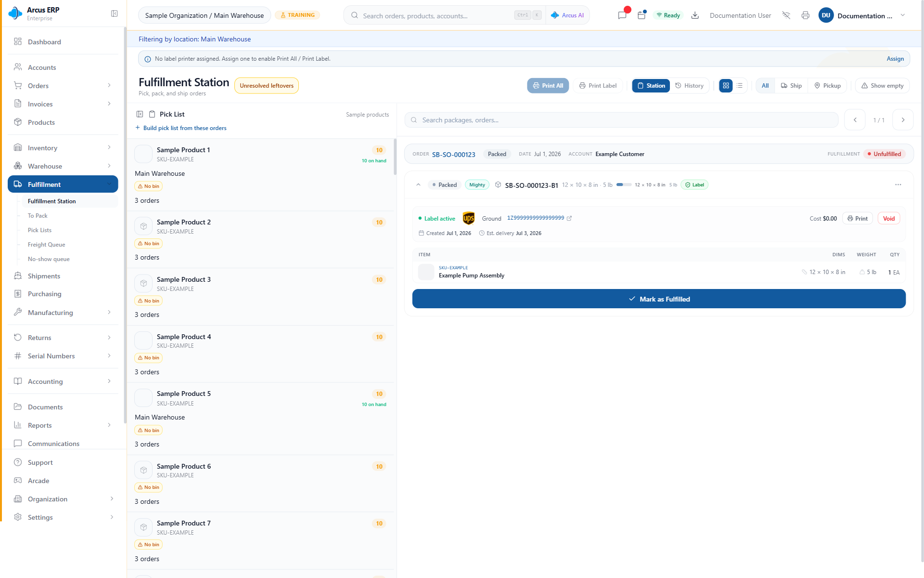Click the Sample Product 6 box icon

click(143, 471)
